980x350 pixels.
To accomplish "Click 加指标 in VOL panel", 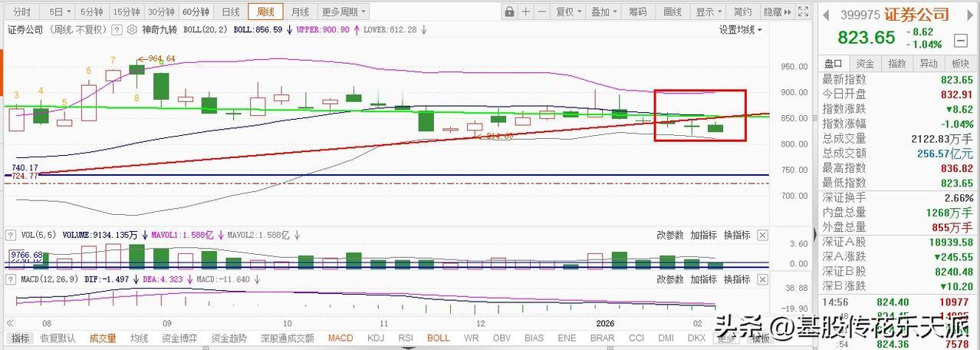I will click(x=703, y=236).
